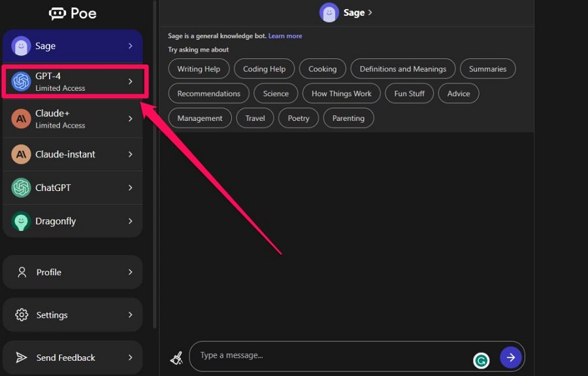
Task: Send message with the arrow button
Action: 511,358
